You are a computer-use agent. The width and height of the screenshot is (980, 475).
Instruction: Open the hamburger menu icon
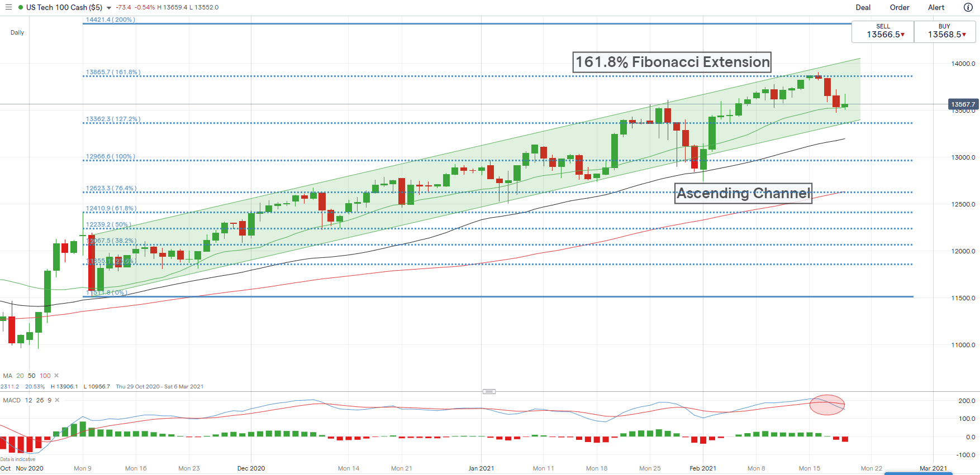click(8, 7)
